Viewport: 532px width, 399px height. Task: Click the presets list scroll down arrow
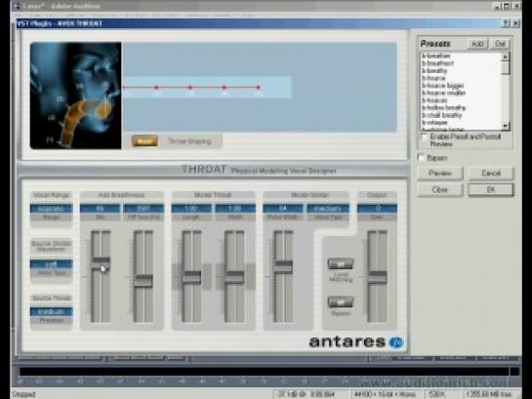[506, 126]
